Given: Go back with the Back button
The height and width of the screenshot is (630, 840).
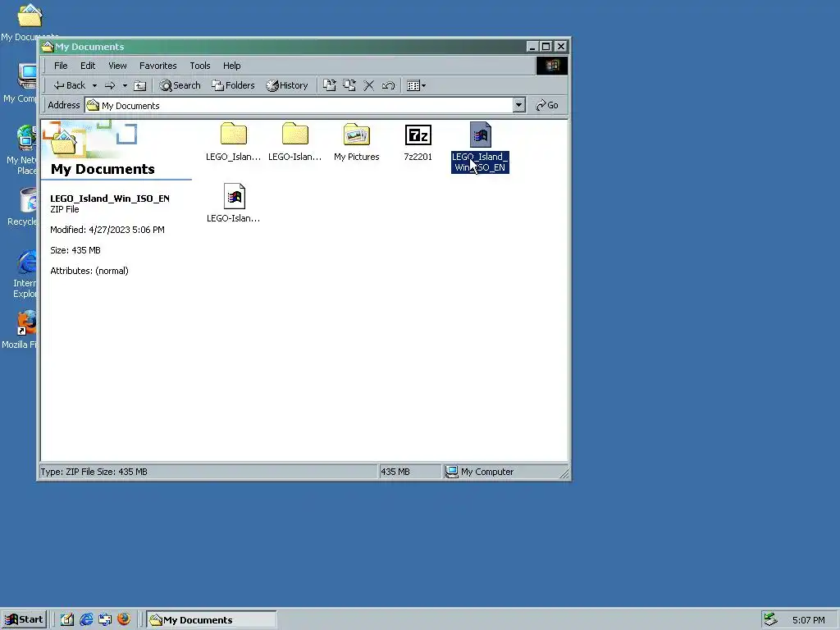Looking at the screenshot, I should [69, 85].
